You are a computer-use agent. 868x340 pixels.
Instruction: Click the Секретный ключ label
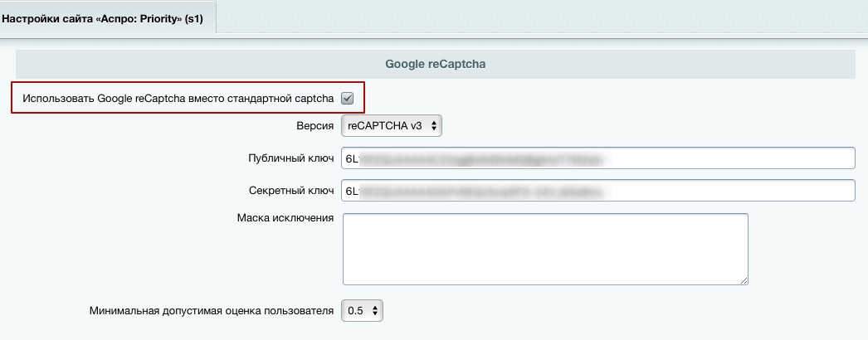point(291,192)
